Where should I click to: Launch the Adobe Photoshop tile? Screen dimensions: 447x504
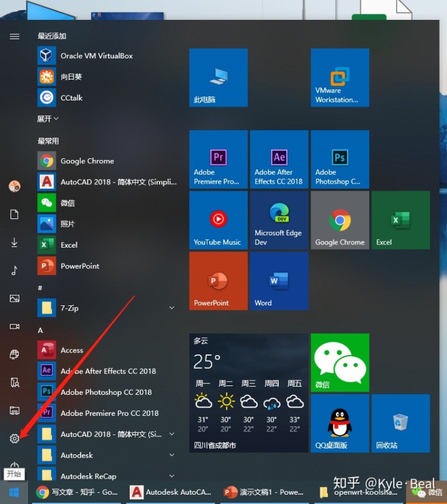pyautogui.click(x=340, y=159)
